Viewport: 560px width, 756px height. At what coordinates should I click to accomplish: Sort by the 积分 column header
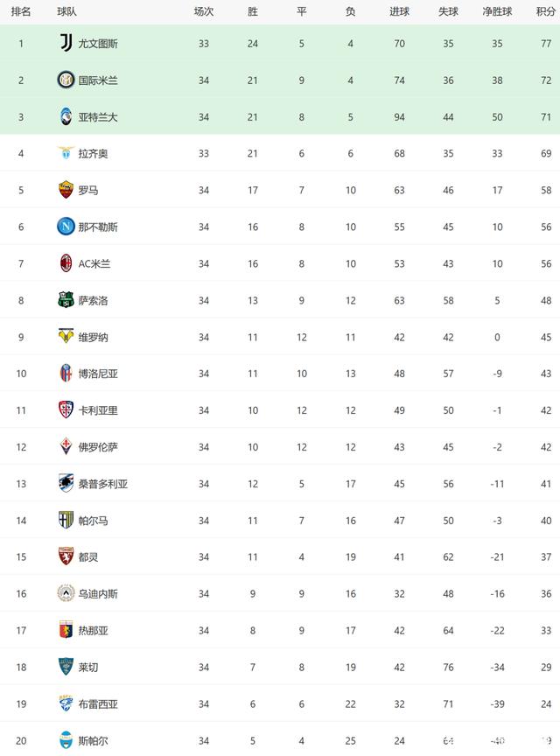pyautogui.click(x=545, y=11)
